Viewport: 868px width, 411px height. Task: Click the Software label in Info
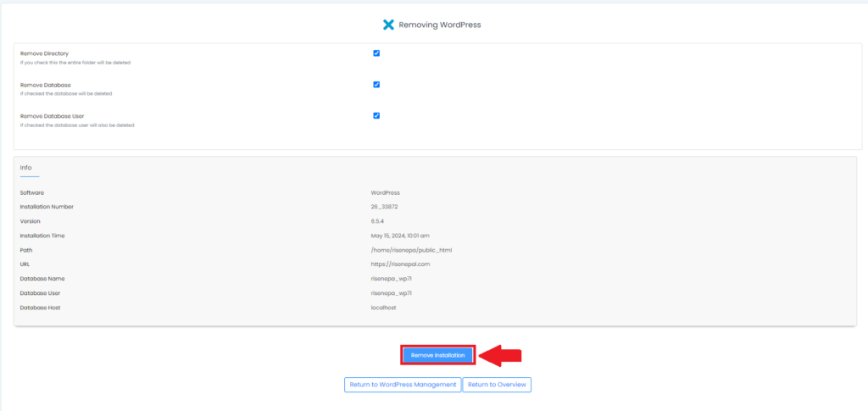pyautogui.click(x=32, y=192)
